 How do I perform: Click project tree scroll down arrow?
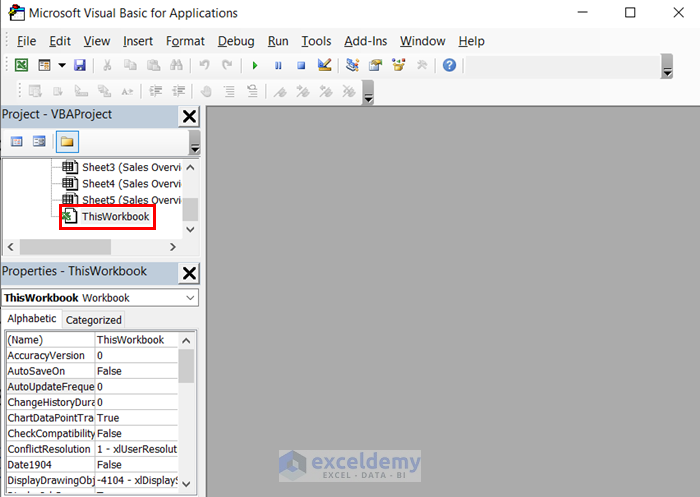[x=190, y=230]
